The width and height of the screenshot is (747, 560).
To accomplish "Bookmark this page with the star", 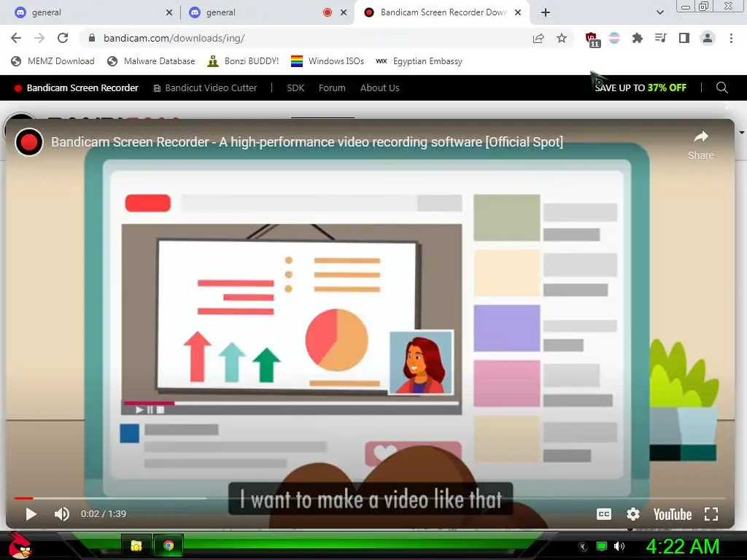I will point(562,38).
